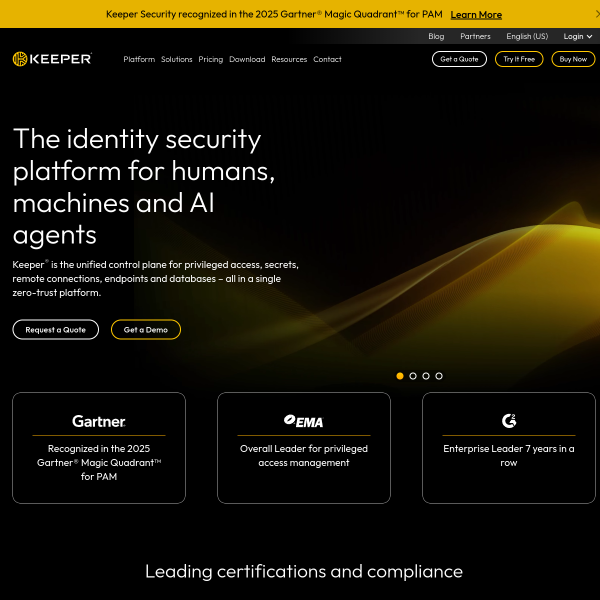
Task: Expand the Login dropdown
Action: [577, 36]
